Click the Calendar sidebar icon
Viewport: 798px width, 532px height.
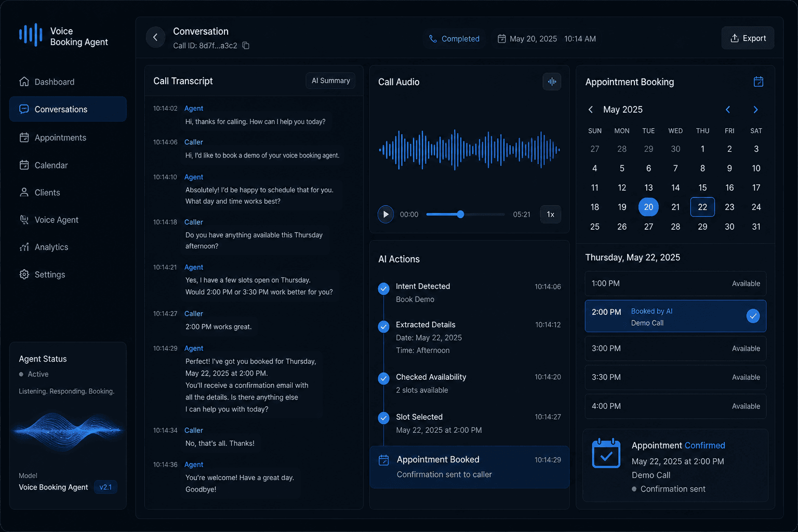(x=24, y=165)
